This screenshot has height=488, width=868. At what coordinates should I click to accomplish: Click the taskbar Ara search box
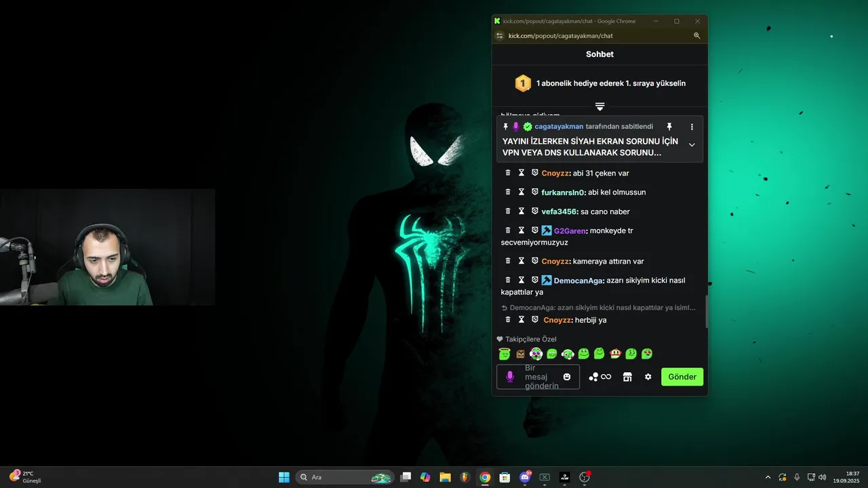pyautogui.click(x=346, y=477)
